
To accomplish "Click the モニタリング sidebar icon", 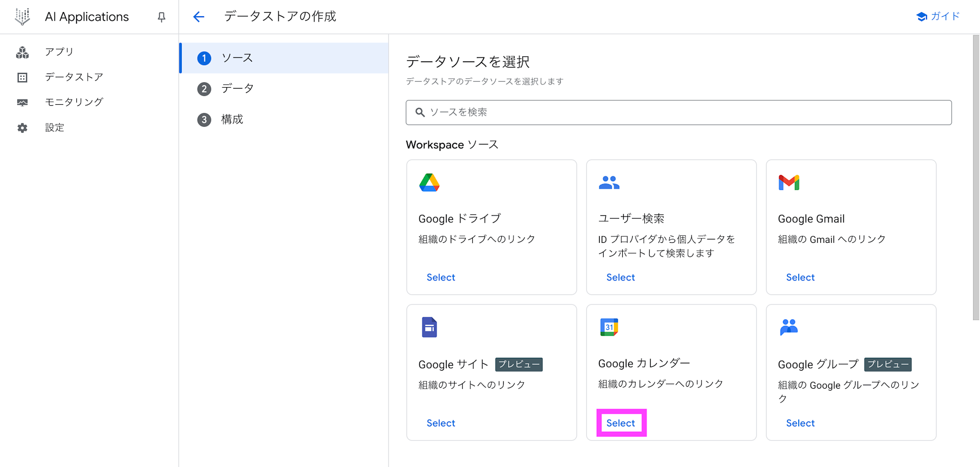I will 23,102.
